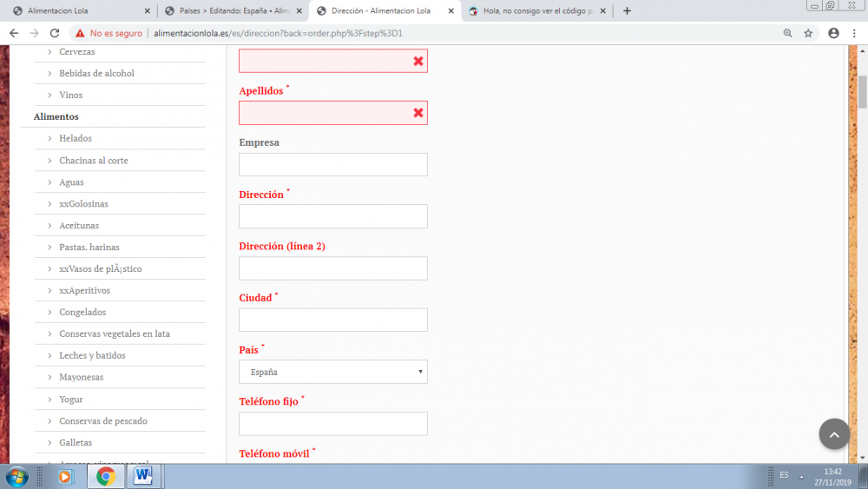Click the zoom magnifier icon in address bar
The width and height of the screenshot is (868, 489).
tap(788, 33)
